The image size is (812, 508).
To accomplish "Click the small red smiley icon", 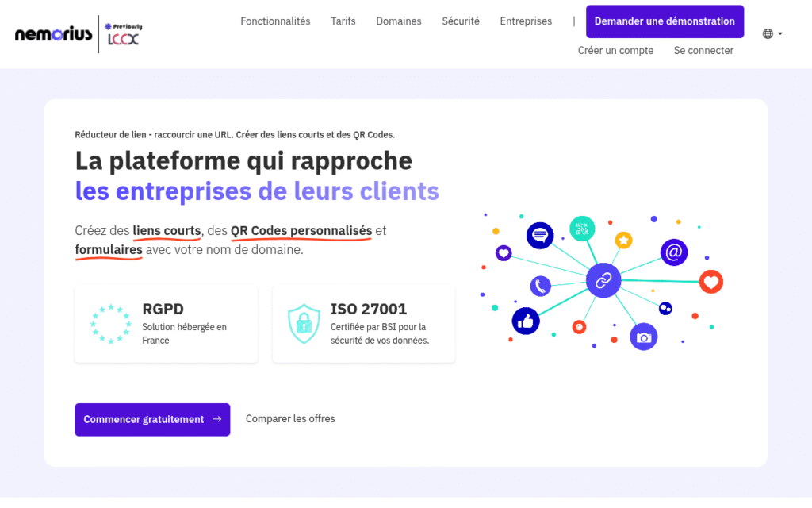I will point(579,327).
